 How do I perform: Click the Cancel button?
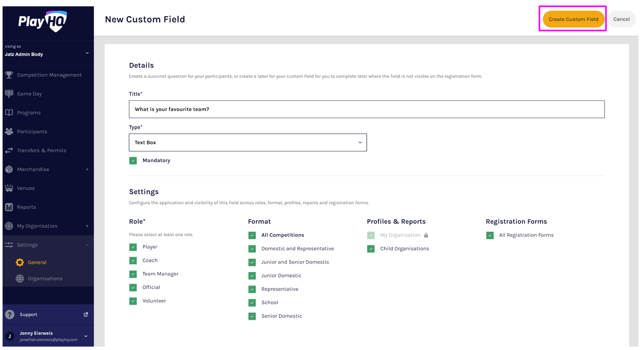[622, 19]
